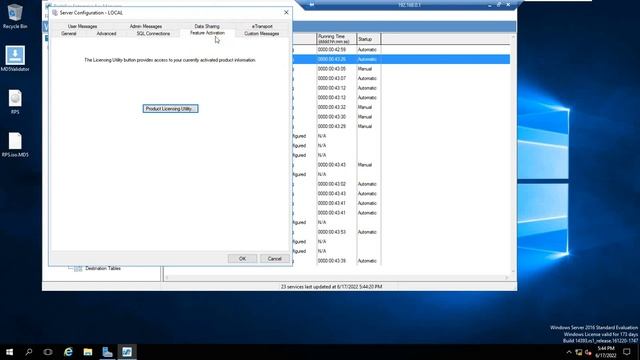Click running time 0000:00:43:39 cell
Viewport: 640px width, 360px height.
[331, 260]
